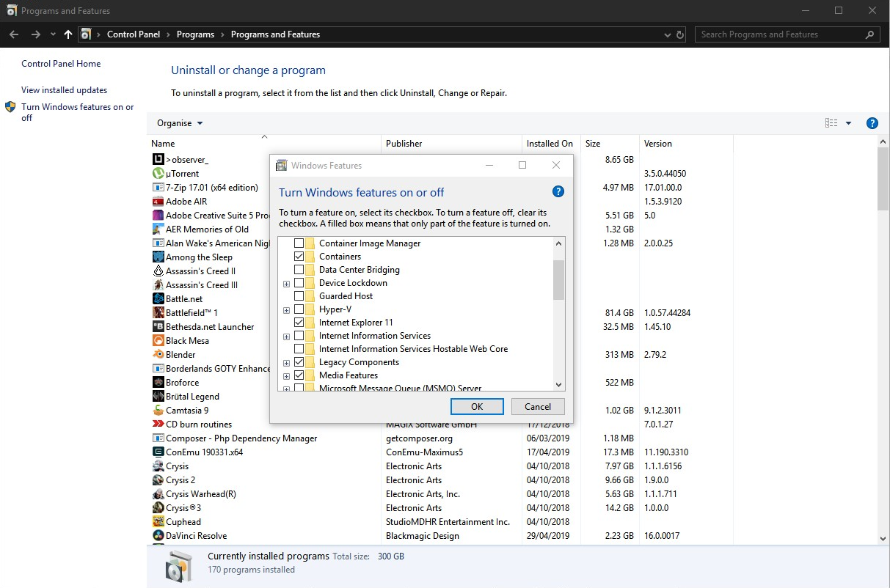Open help in the Windows Features dialog
This screenshot has width=890, height=588.
tap(558, 192)
